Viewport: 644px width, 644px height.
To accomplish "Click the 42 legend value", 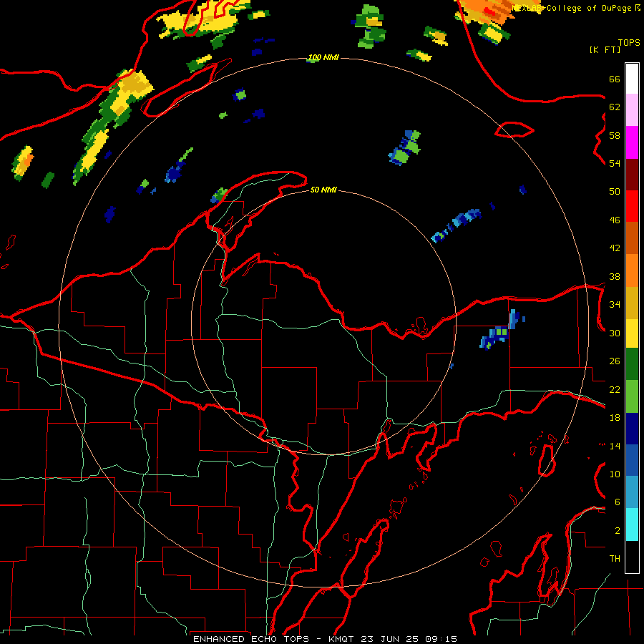I will click(x=615, y=248).
